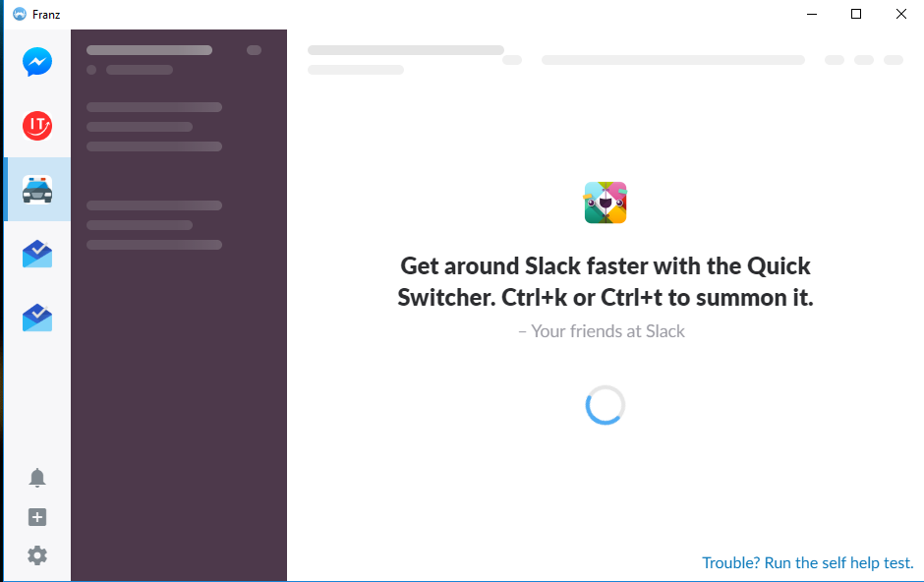Open the second Inbox mail service
The width and height of the screenshot is (924, 582).
pos(37,318)
